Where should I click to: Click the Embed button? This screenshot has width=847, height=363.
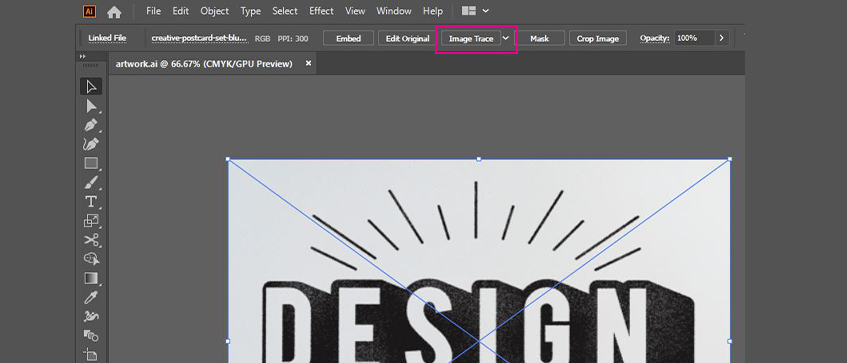pos(348,38)
